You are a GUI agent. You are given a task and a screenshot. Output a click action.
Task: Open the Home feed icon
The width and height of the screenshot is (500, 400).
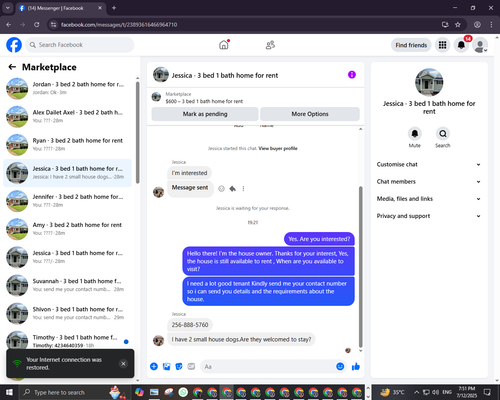(224, 45)
